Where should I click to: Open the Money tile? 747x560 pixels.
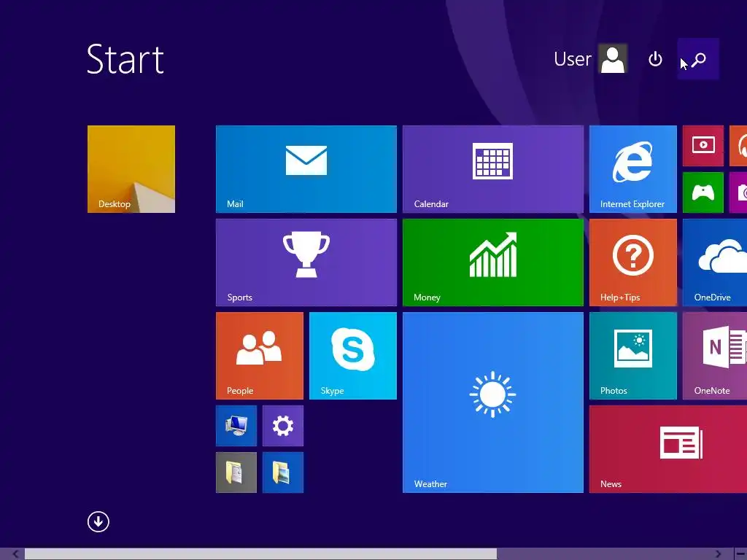tap(492, 262)
